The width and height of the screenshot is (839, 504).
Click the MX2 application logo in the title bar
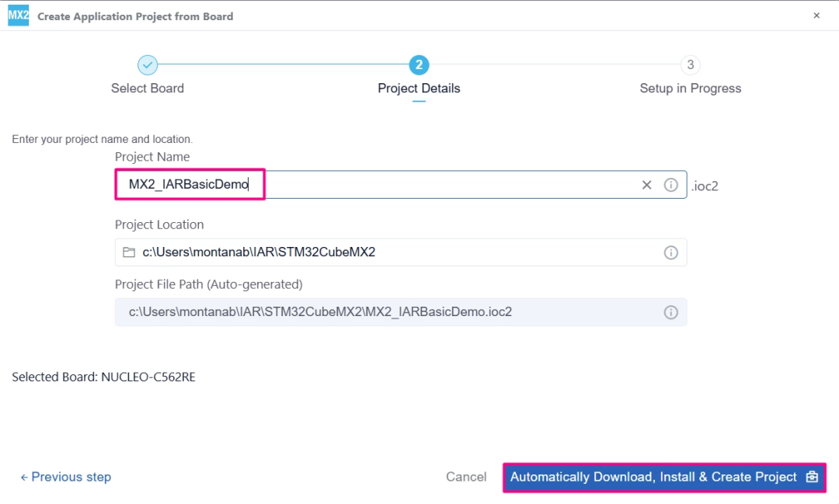18,16
